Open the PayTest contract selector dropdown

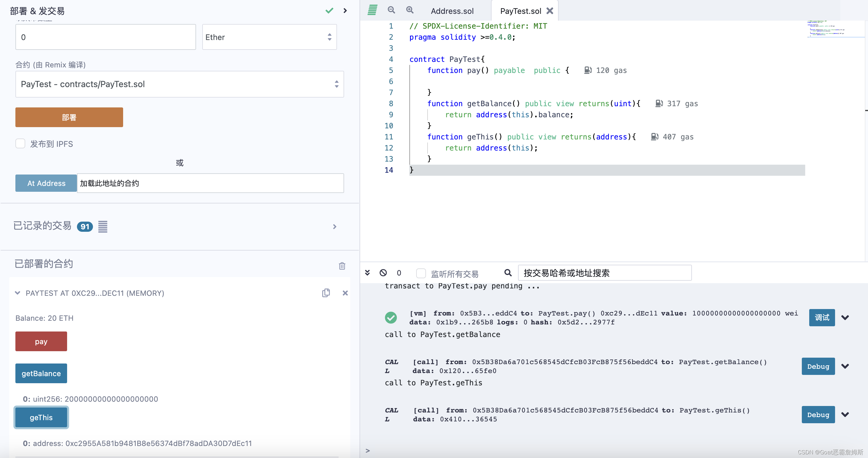point(179,84)
